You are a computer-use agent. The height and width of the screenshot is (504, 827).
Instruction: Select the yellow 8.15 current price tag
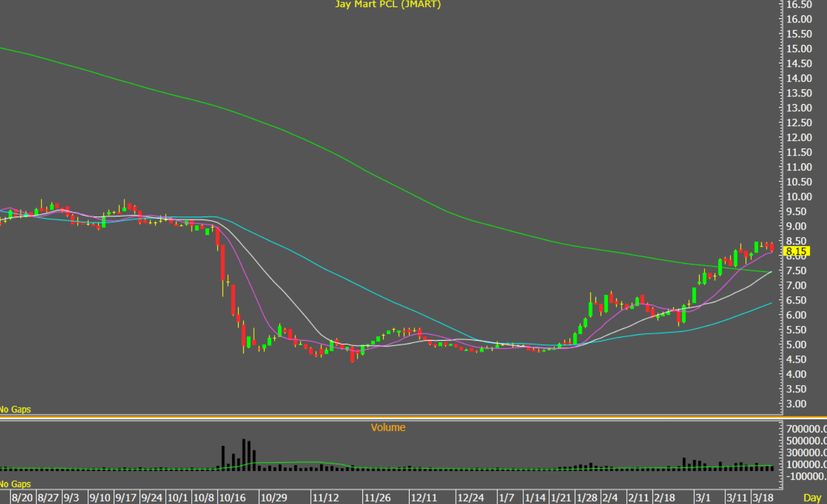pyautogui.click(x=796, y=251)
